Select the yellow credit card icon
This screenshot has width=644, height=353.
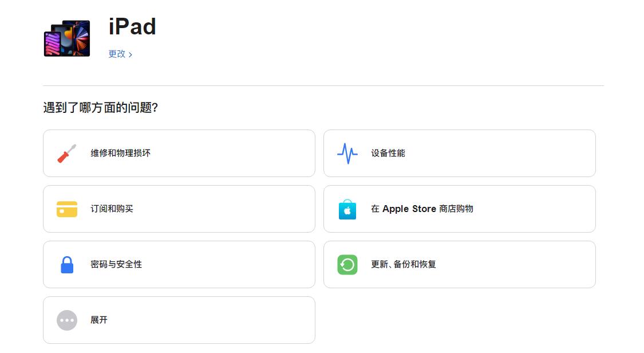pyautogui.click(x=66, y=209)
